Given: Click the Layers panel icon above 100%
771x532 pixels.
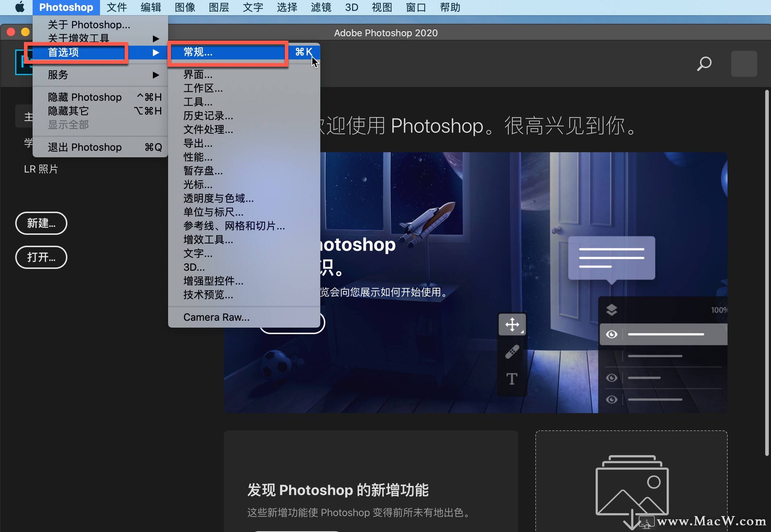Looking at the screenshot, I should pyautogui.click(x=612, y=310).
